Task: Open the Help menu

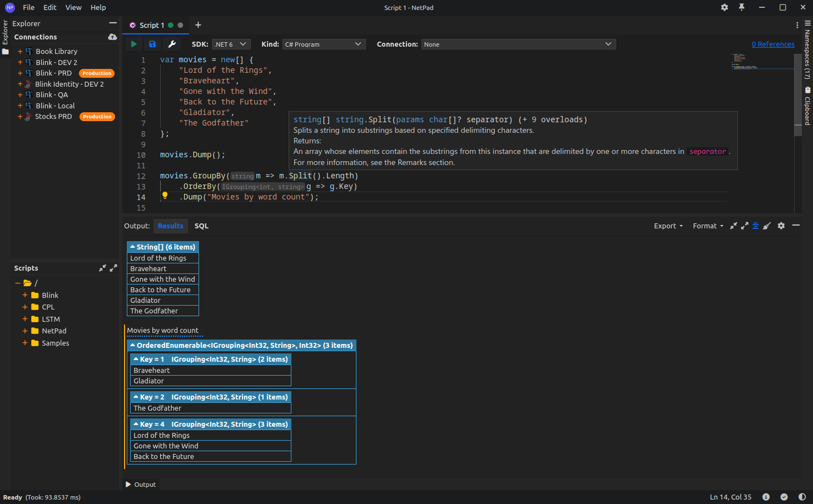Action: (x=98, y=7)
